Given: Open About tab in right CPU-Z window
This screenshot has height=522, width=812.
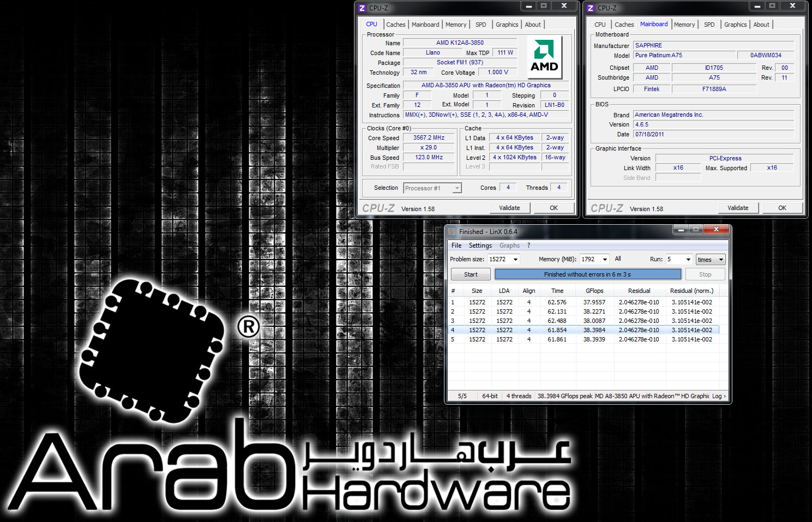Looking at the screenshot, I should click(761, 25).
